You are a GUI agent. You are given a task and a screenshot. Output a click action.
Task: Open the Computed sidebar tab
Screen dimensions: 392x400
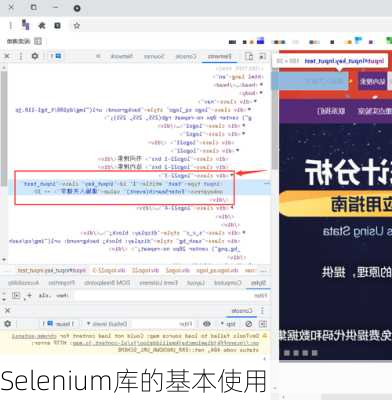click(228, 283)
